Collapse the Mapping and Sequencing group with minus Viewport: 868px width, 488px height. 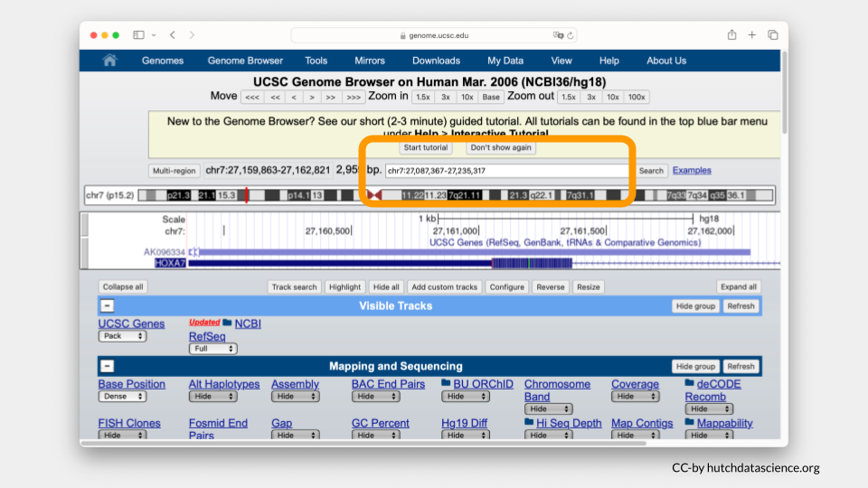(x=108, y=366)
